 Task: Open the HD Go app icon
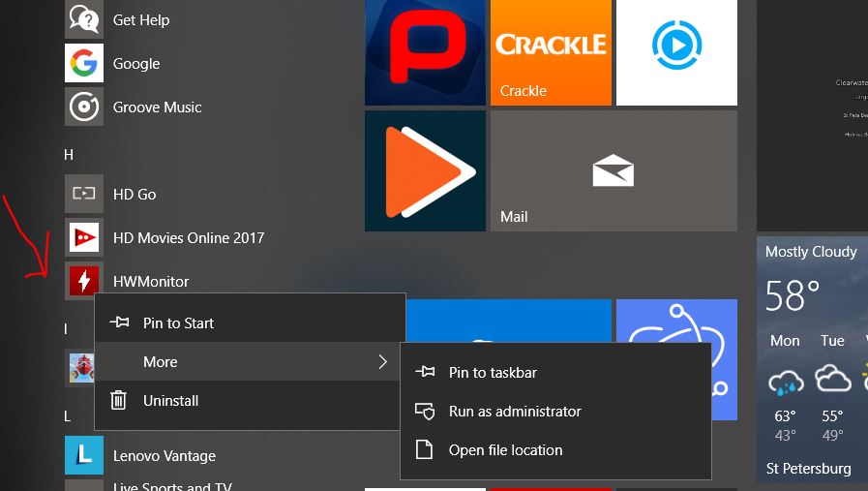[x=84, y=194]
